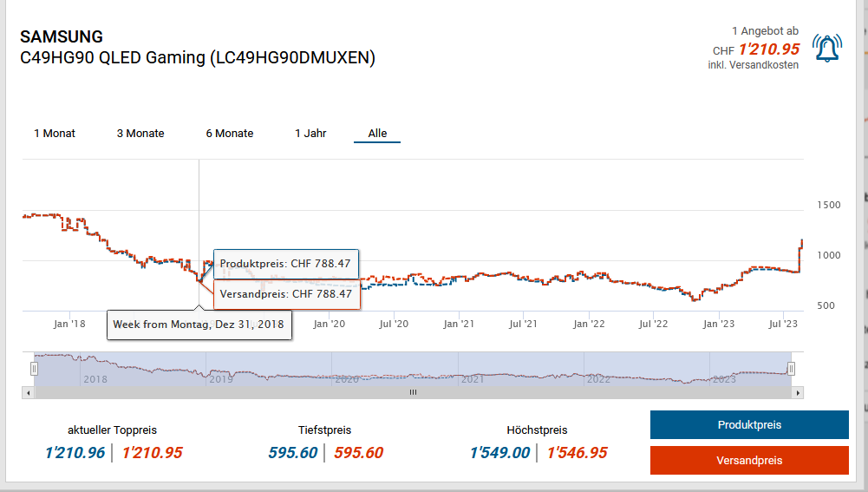Click the inkl. Versandkosten text
This screenshot has height=492, width=868.
[754, 65]
